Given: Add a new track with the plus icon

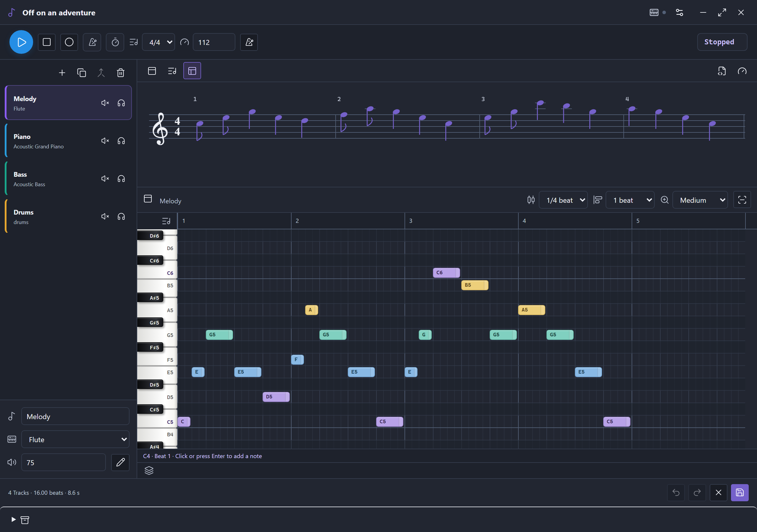Looking at the screenshot, I should pyautogui.click(x=62, y=73).
